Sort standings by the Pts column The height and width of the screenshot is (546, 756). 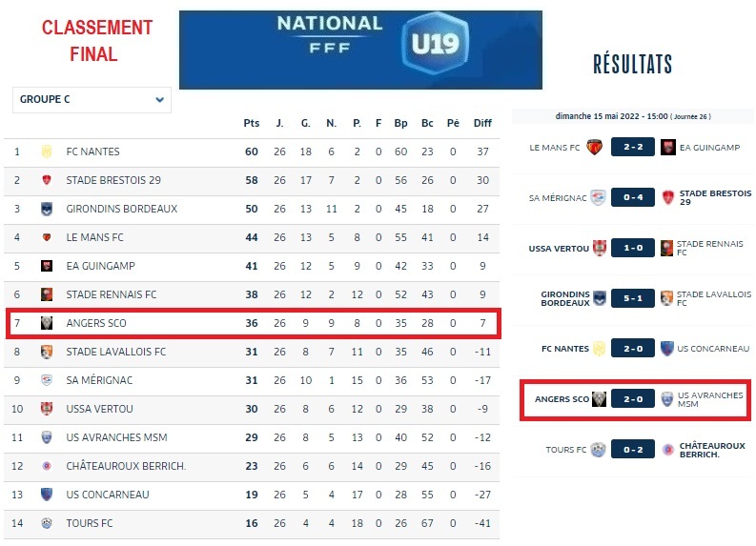(x=251, y=123)
